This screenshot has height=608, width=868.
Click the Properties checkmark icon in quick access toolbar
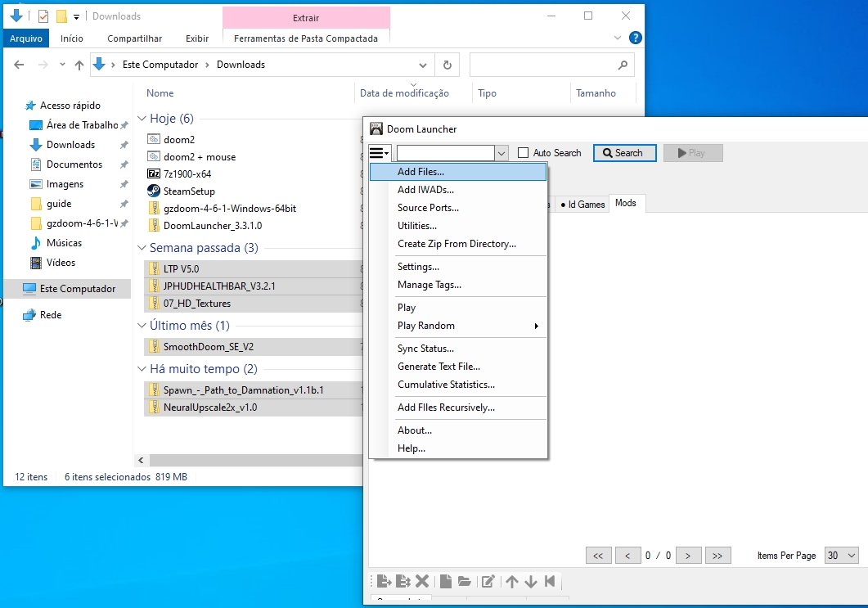click(x=43, y=16)
